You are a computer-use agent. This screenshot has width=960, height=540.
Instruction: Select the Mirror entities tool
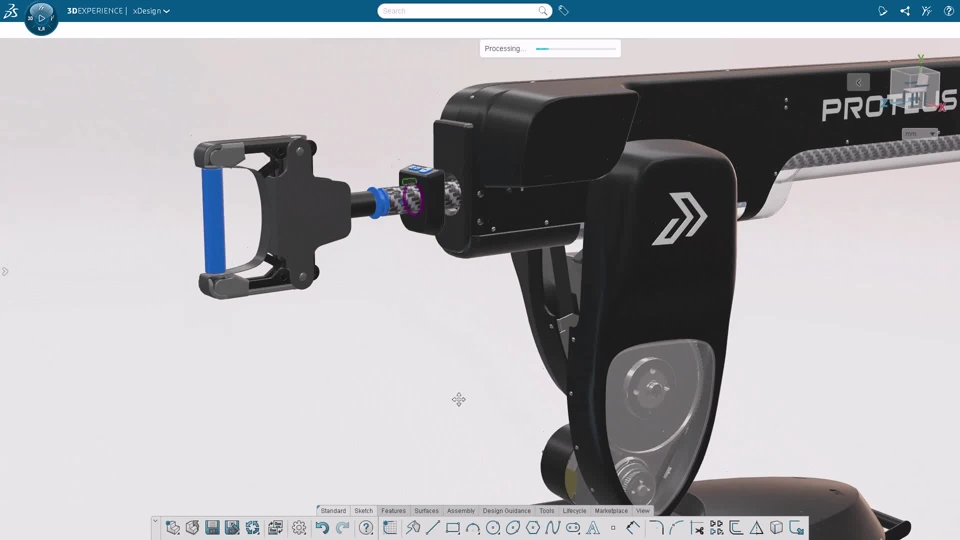[x=716, y=528]
